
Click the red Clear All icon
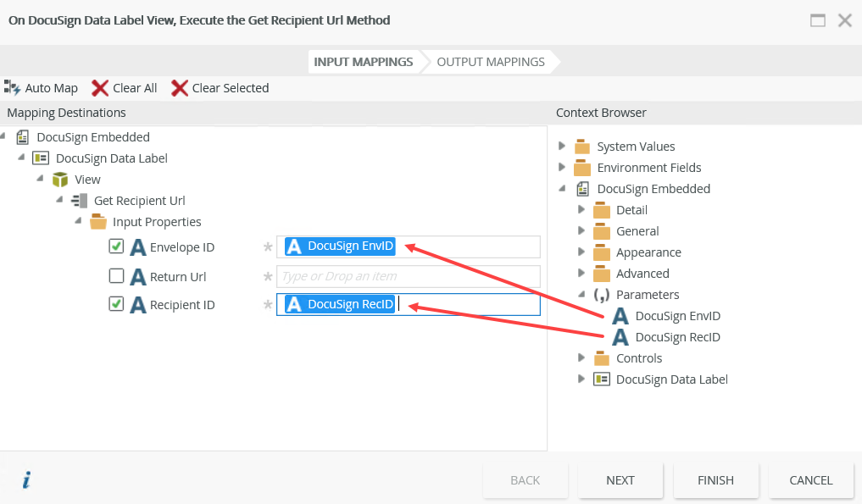click(100, 88)
